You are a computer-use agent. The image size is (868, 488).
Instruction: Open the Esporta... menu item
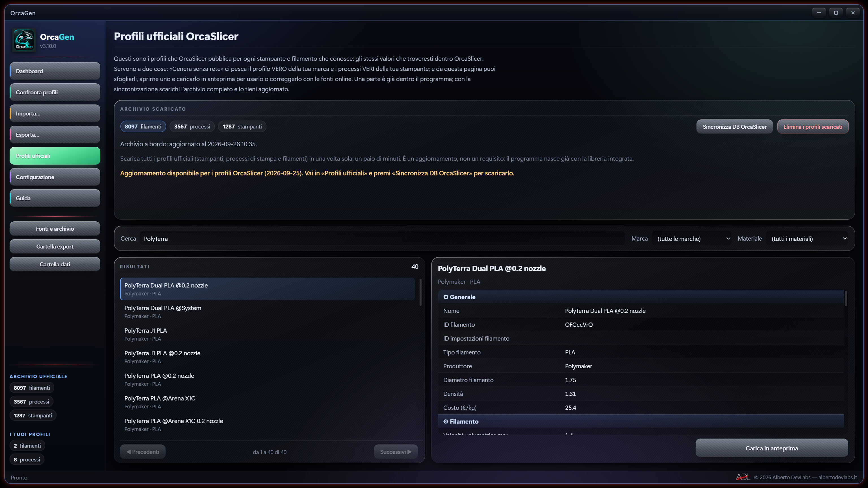click(55, 135)
